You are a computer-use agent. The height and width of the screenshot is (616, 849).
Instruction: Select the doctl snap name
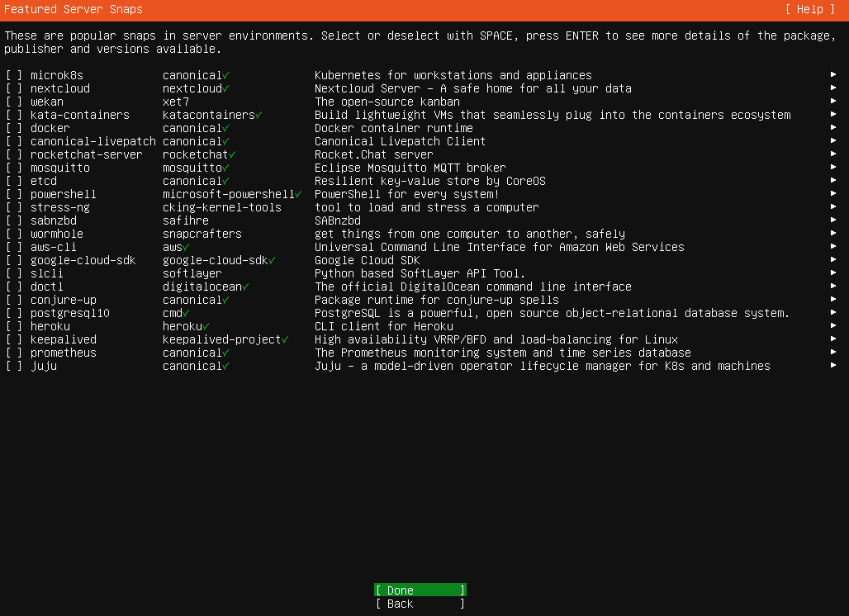click(46, 287)
